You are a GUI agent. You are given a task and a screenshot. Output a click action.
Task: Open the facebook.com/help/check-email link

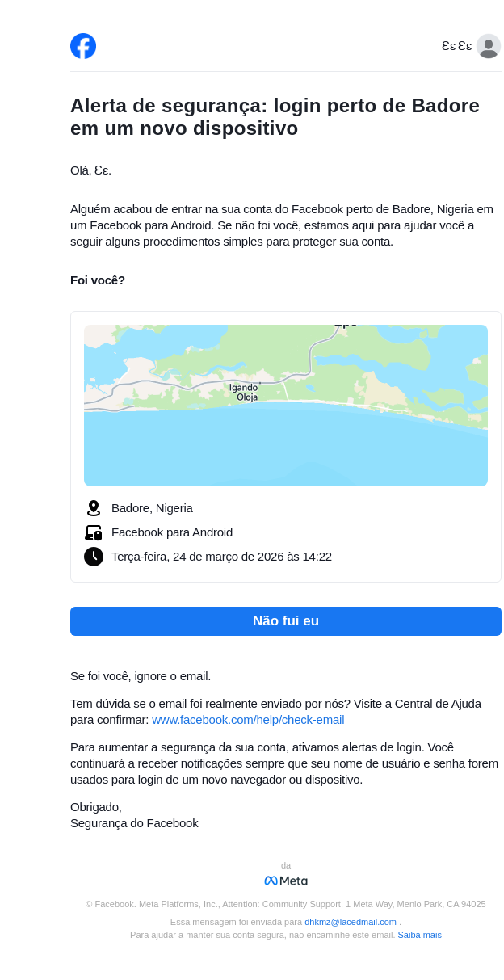(x=248, y=720)
